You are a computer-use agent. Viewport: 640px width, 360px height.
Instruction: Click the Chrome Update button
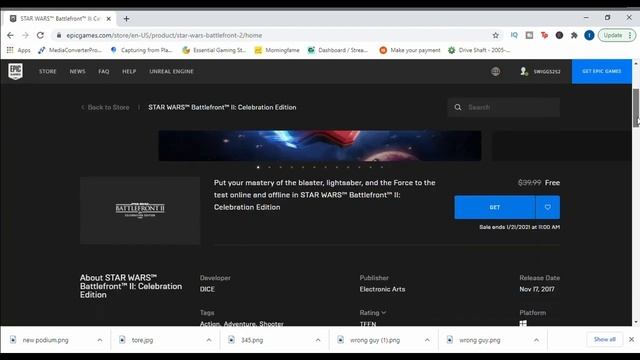616,36
